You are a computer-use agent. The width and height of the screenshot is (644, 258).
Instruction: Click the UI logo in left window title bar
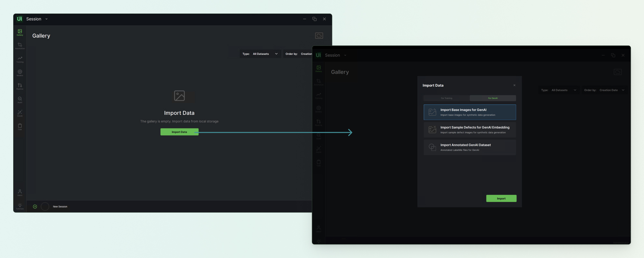pyautogui.click(x=20, y=19)
